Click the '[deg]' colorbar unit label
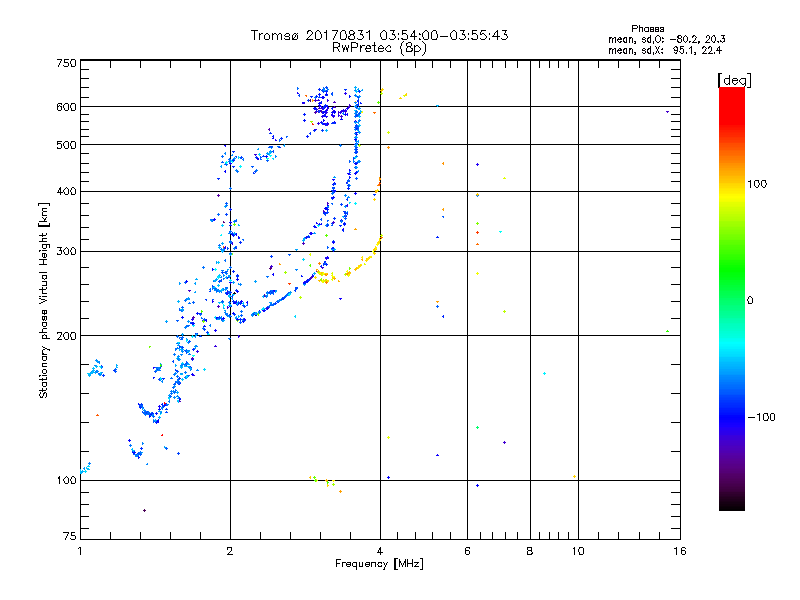This screenshot has width=800, height=600. (x=734, y=80)
